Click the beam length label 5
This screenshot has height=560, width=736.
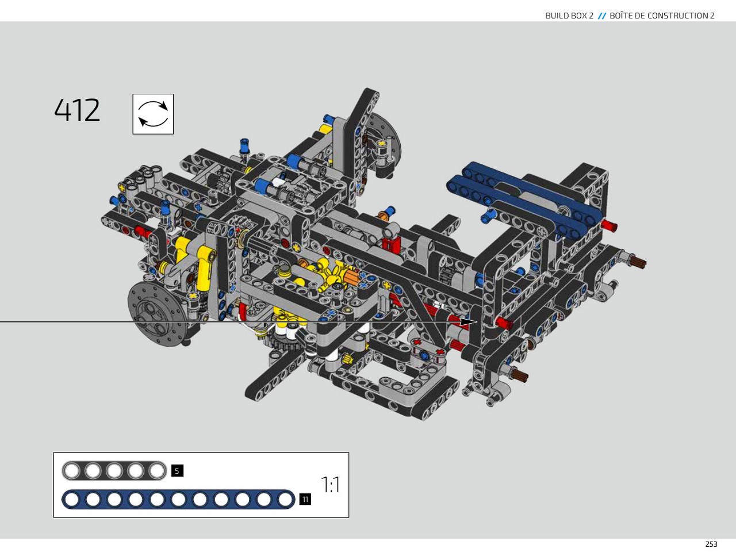pyautogui.click(x=177, y=471)
